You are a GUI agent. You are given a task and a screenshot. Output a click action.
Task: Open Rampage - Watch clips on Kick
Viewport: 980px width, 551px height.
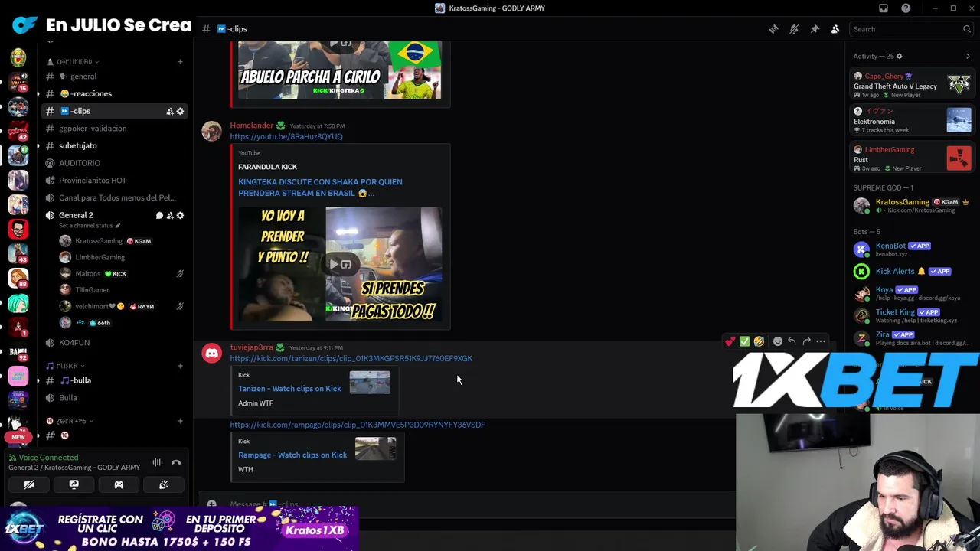pos(292,455)
